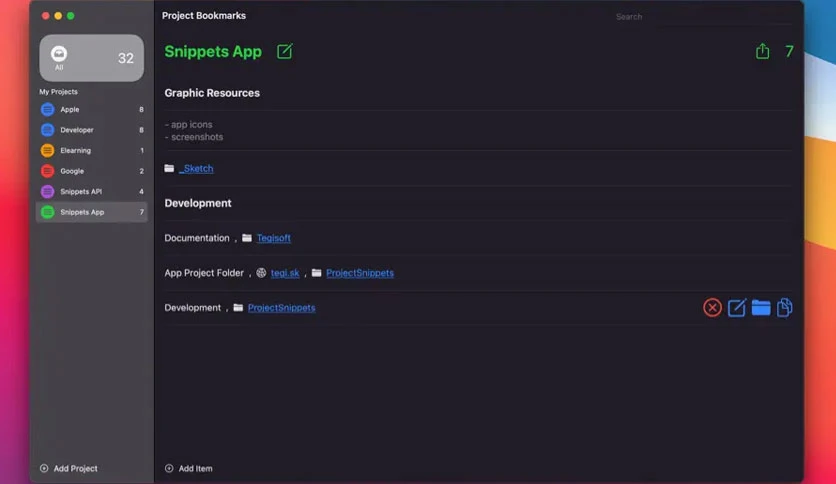This screenshot has width=836, height=484.
Task: Click the green Snippets App project icon
Action: click(x=47, y=212)
